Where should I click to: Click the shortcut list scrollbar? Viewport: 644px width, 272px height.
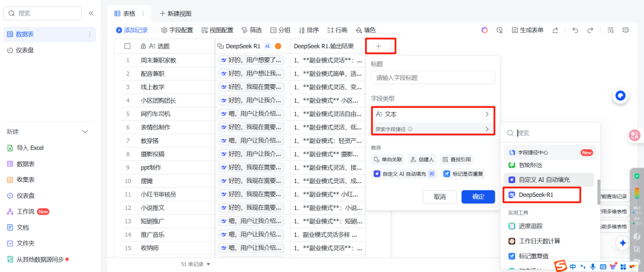click(599, 192)
